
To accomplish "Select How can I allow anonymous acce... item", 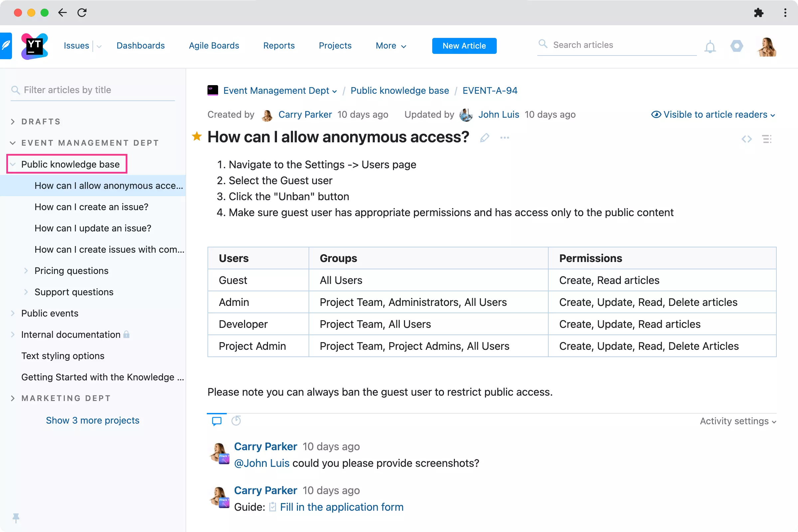I will pyautogui.click(x=93, y=186).
